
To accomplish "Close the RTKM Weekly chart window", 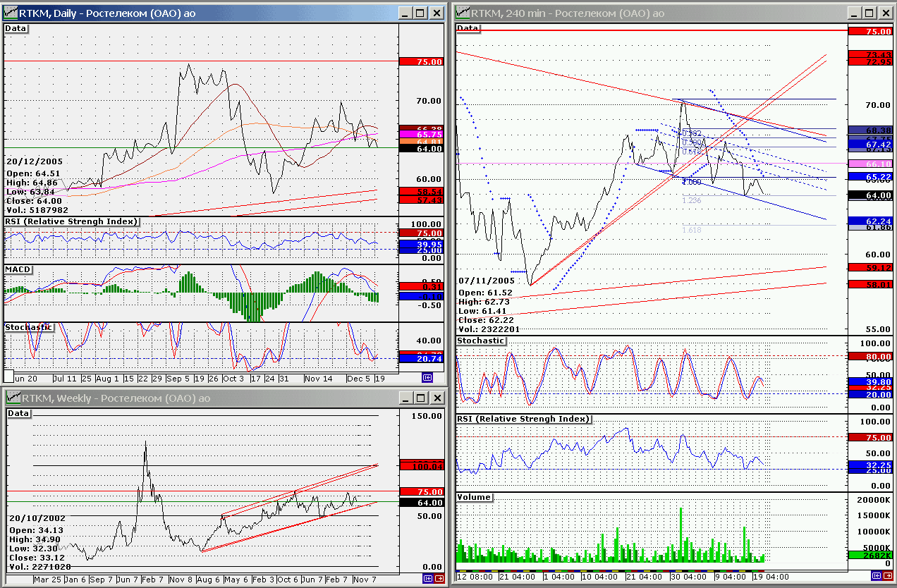I will coord(437,398).
